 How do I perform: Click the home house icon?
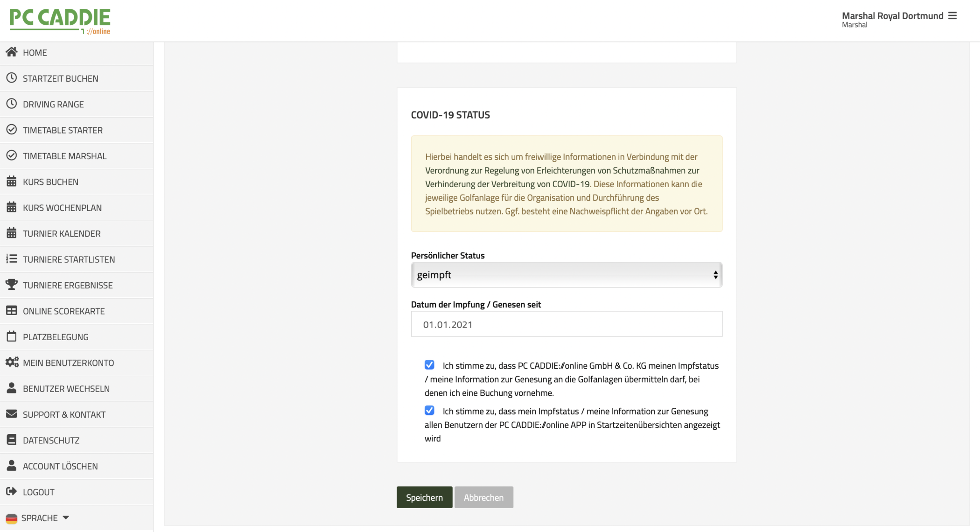[12, 52]
